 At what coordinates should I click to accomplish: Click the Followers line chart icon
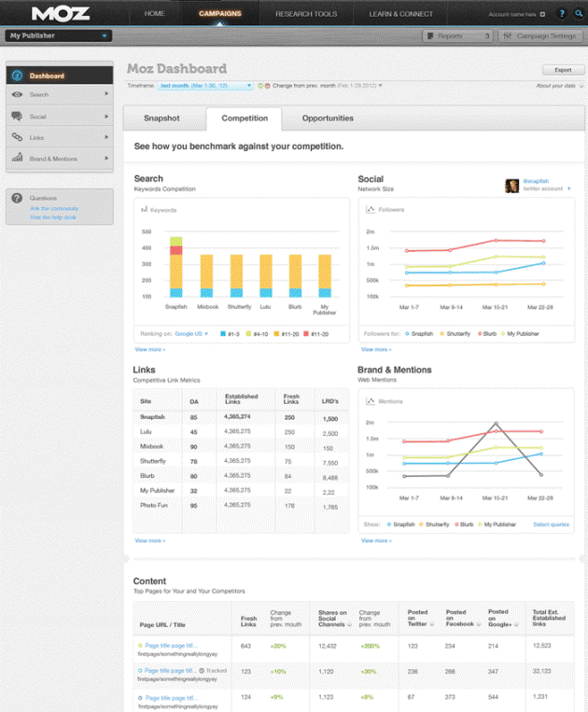[371, 209]
